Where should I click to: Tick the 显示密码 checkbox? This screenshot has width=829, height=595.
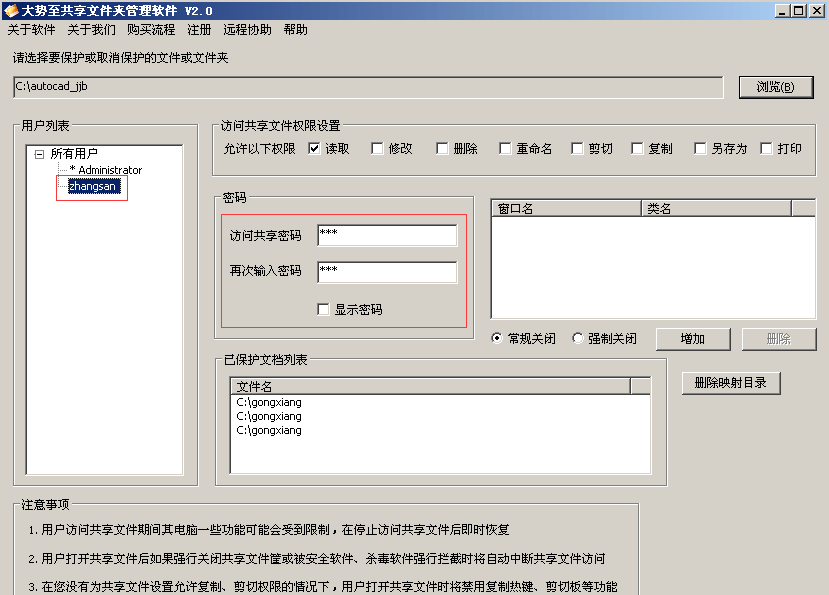point(323,310)
